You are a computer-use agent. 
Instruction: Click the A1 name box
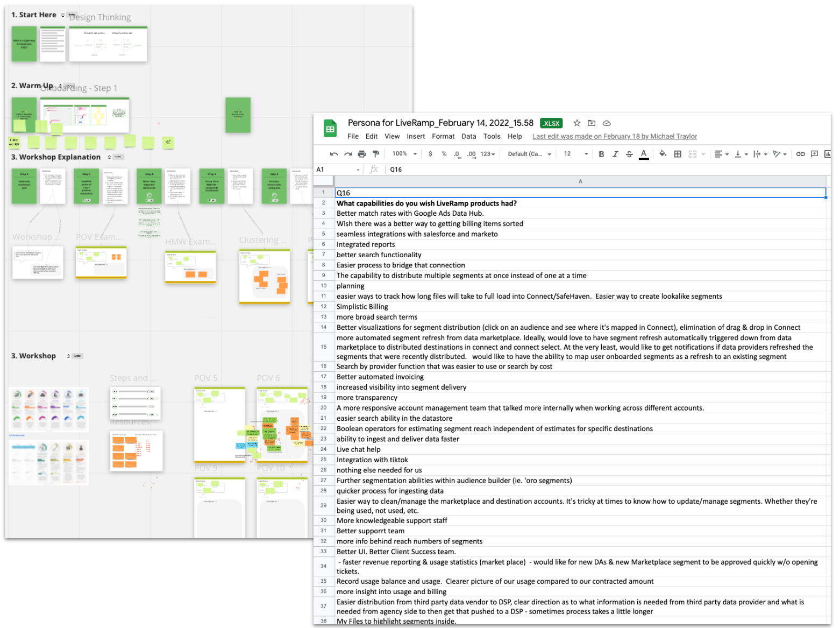(x=339, y=170)
